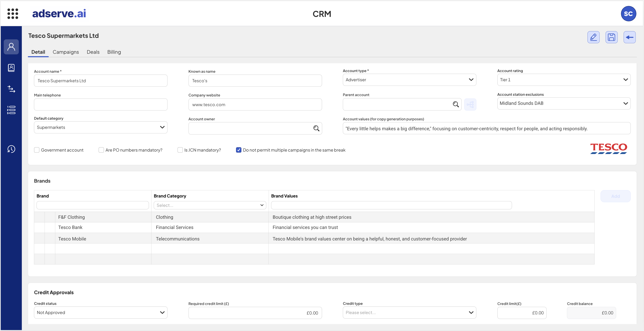Click the Main telephone field

(101, 104)
